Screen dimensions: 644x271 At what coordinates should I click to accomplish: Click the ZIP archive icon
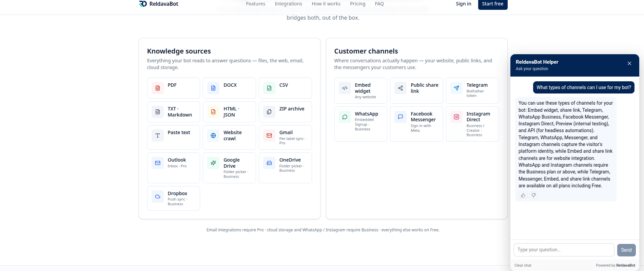pyautogui.click(x=269, y=112)
